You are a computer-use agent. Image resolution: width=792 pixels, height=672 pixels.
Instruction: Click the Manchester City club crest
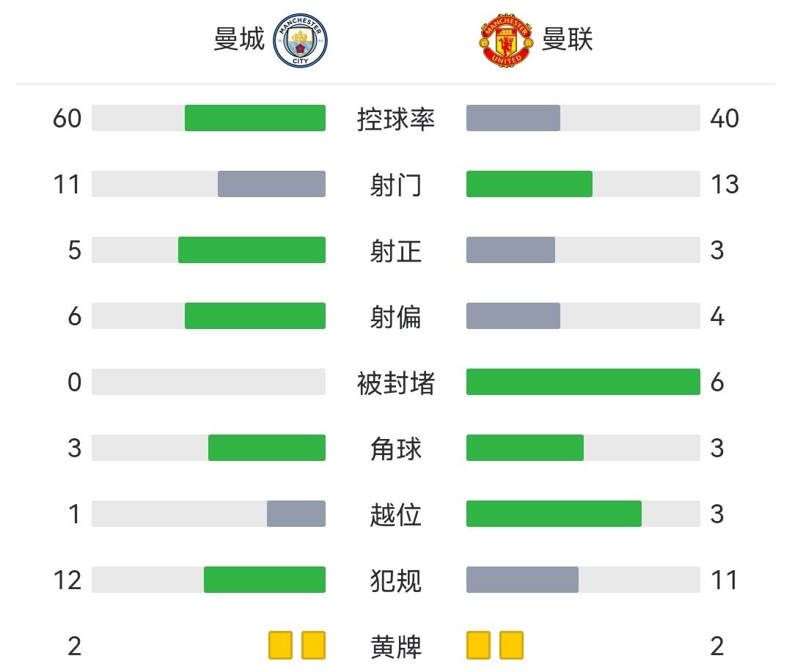coord(301,40)
